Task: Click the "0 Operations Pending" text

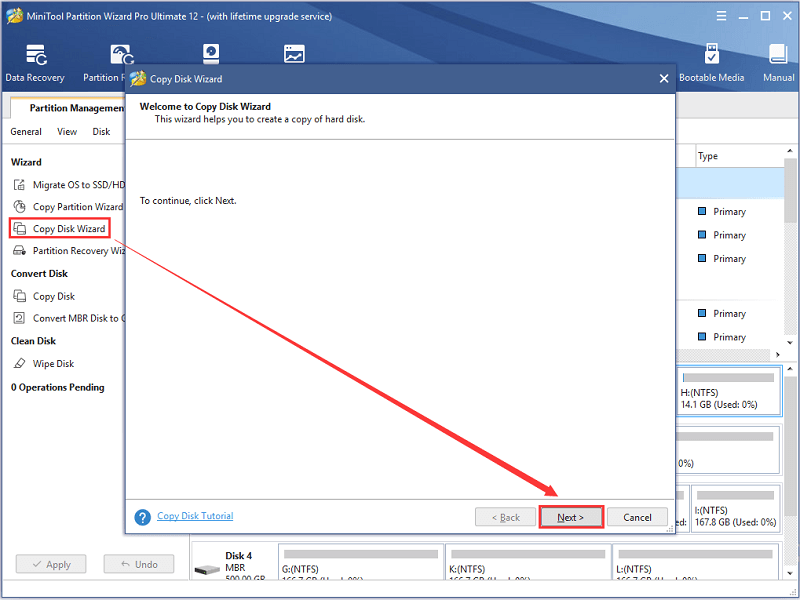Action: 58,387
